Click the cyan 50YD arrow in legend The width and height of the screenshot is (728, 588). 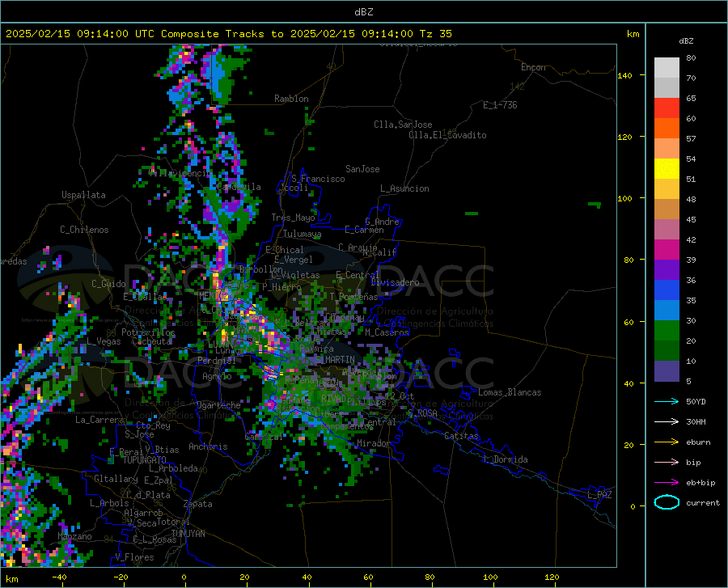667,401
